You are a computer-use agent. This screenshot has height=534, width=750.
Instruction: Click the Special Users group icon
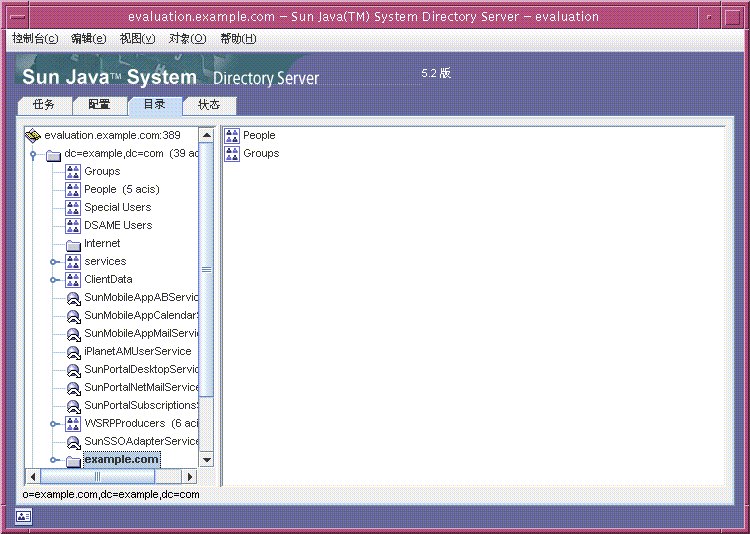point(73,208)
